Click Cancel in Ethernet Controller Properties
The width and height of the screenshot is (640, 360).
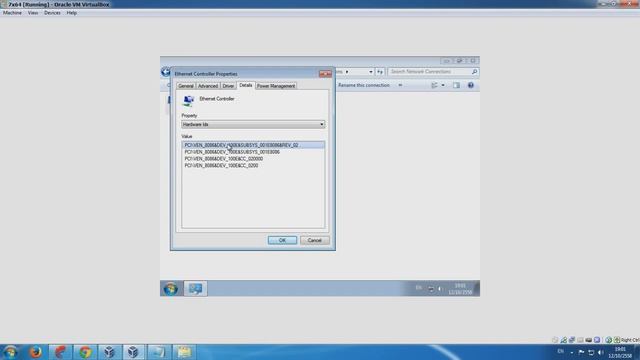pyautogui.click(x=315, y=240)
